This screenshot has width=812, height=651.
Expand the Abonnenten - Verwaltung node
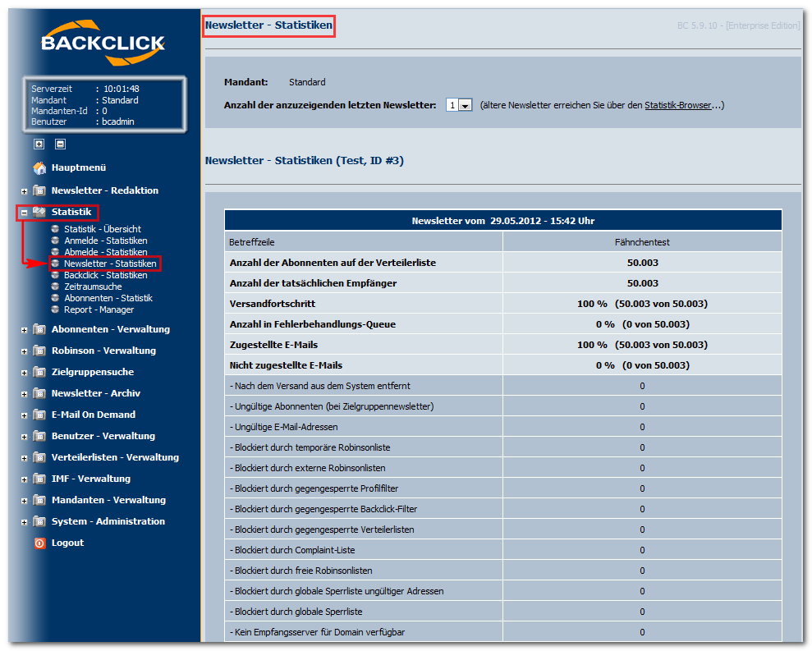[24, 330]
